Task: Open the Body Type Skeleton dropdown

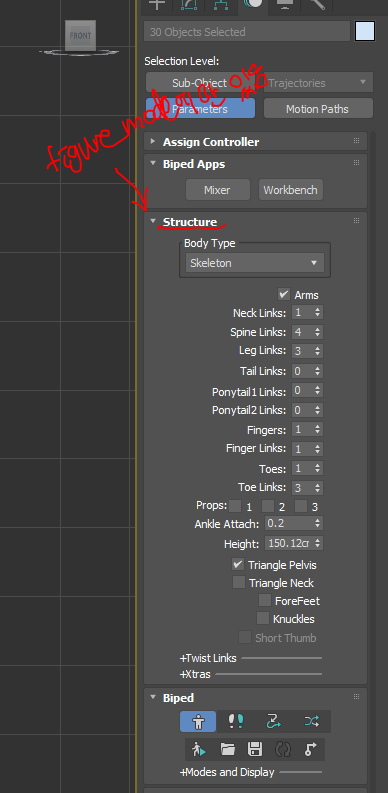Action: click(254, 263)
